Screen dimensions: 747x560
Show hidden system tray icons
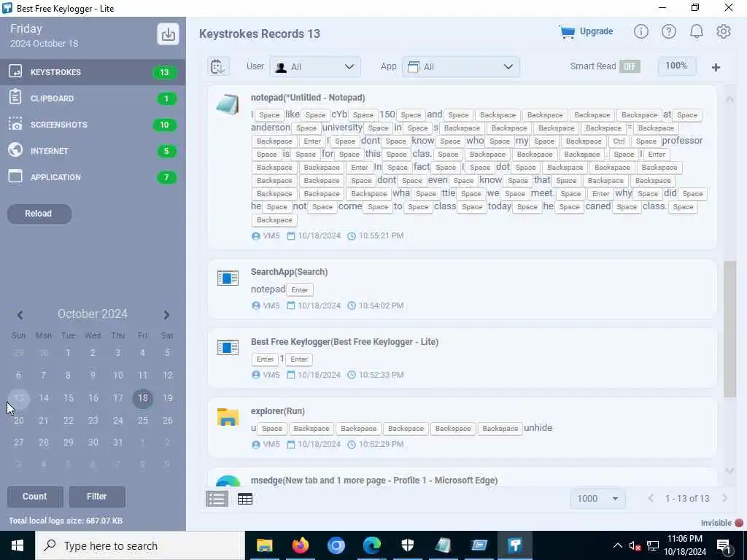(617, 545)
